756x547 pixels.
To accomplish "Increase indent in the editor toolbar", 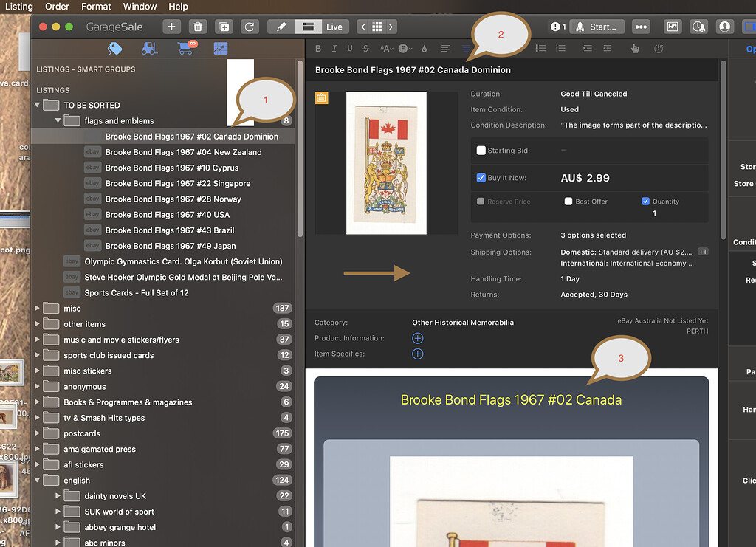I will coord(587,48).
